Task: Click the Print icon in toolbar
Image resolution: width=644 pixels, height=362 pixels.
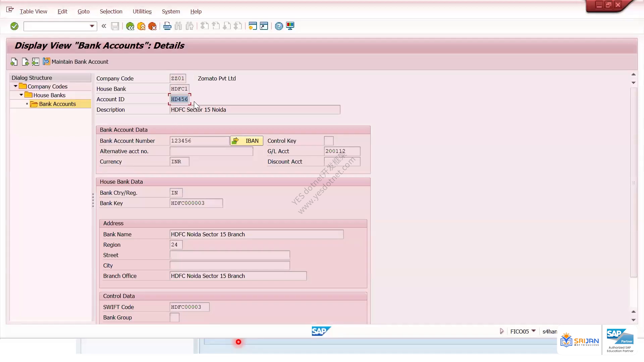Action: [167, 26]
